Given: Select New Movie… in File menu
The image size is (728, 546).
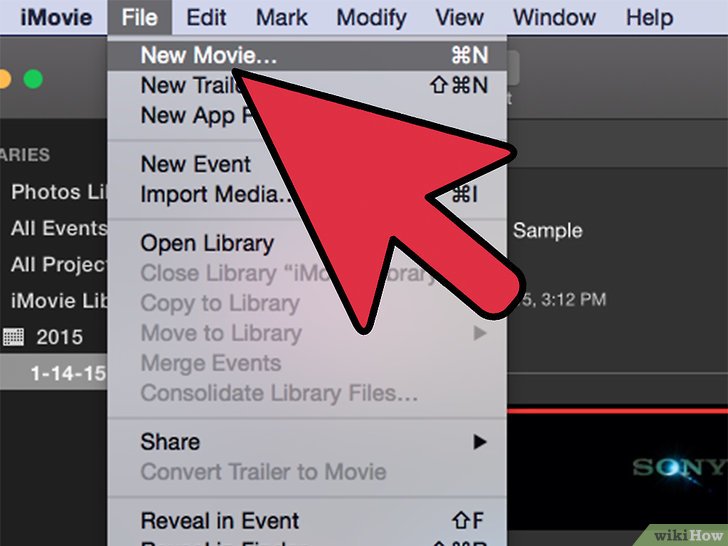Looking at the screenshot, I should [307, 56].
